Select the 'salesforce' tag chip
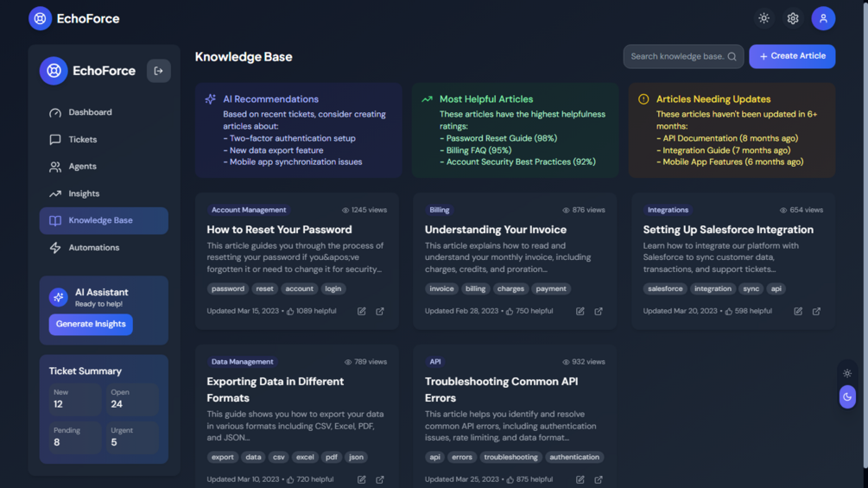868x488 pixels. [x=665, y=288]
